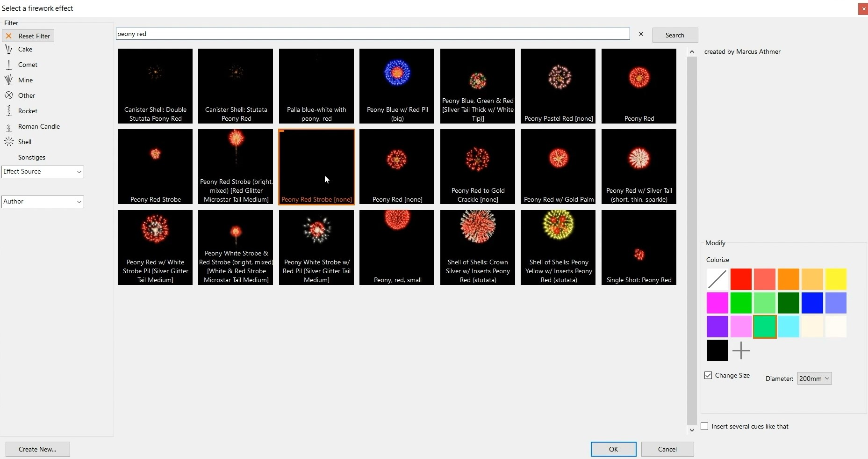
Task: Pick the yellow colorize swatch
Action: pos(836,279)
